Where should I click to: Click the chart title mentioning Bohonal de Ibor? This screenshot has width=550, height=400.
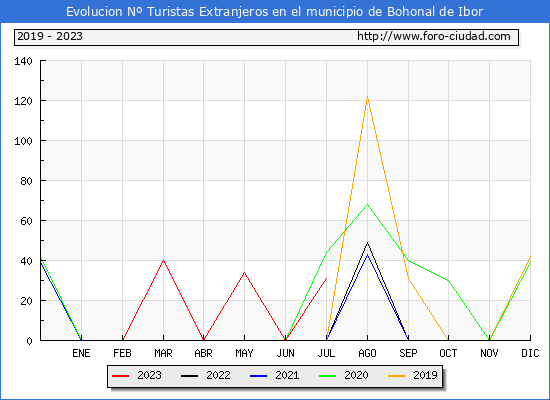(x=274, y=12)
